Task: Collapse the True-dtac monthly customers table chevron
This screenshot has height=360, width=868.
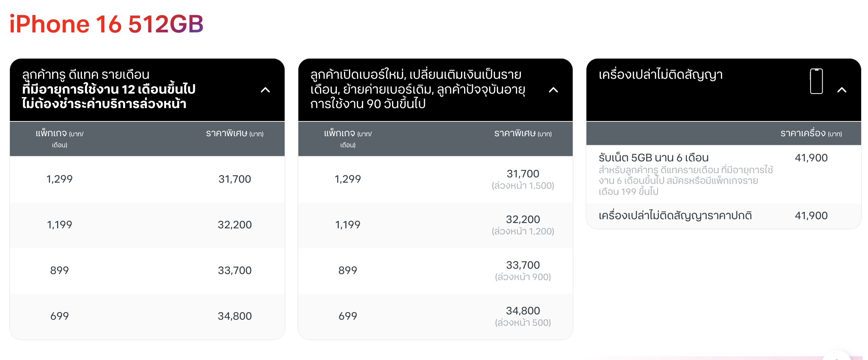Action: 265,90
